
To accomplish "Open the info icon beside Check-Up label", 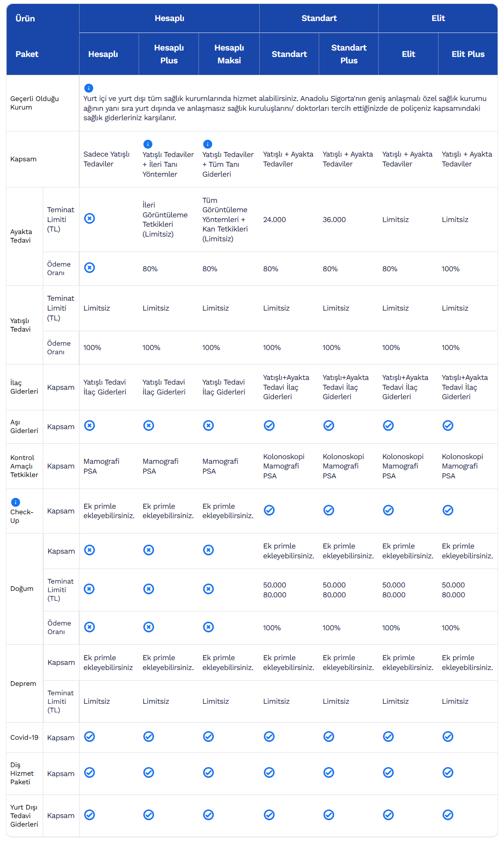I will 15,502.
